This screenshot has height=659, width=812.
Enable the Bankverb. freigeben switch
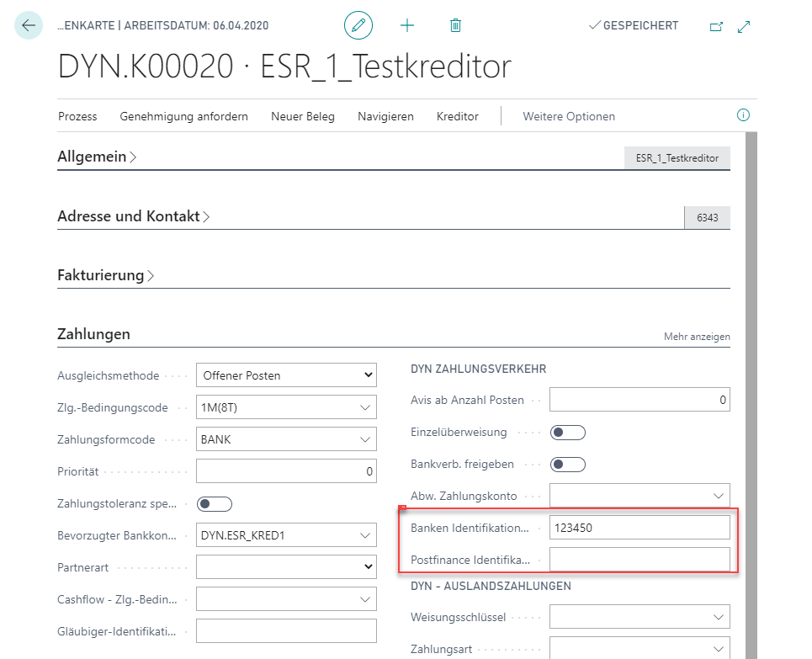tap(567, 464)
